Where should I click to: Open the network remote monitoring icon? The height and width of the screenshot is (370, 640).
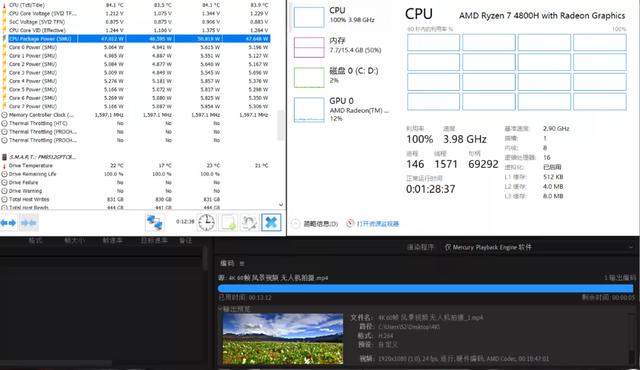point(155,223)
